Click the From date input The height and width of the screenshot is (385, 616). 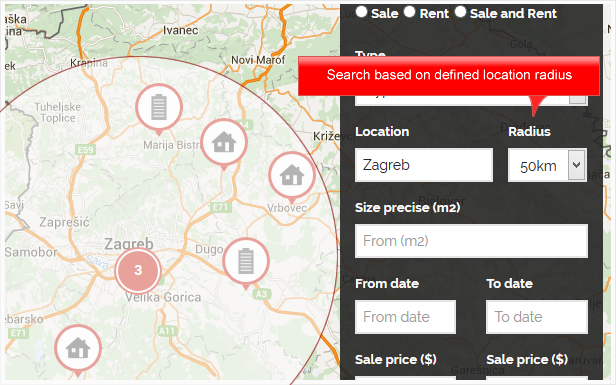point(405,317)
